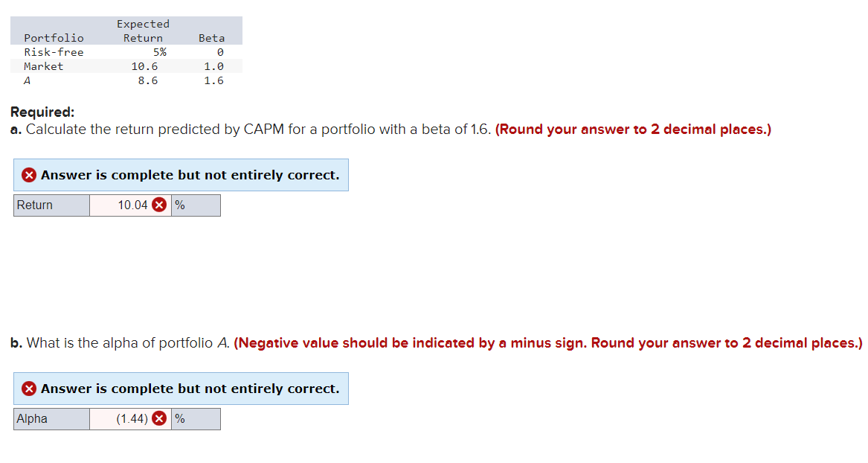Click the Expected Return column header
The image size is (868, 463).
[x=143, y=31]
